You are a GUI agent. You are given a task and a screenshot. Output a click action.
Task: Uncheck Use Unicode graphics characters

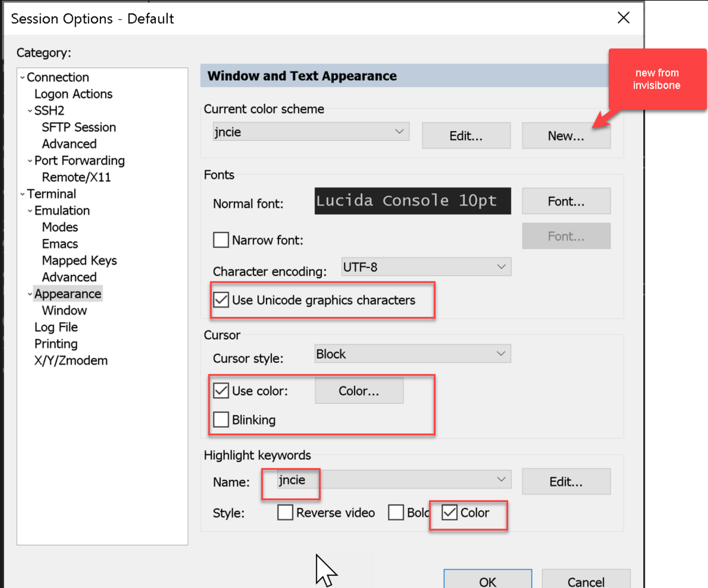(221, 300)
